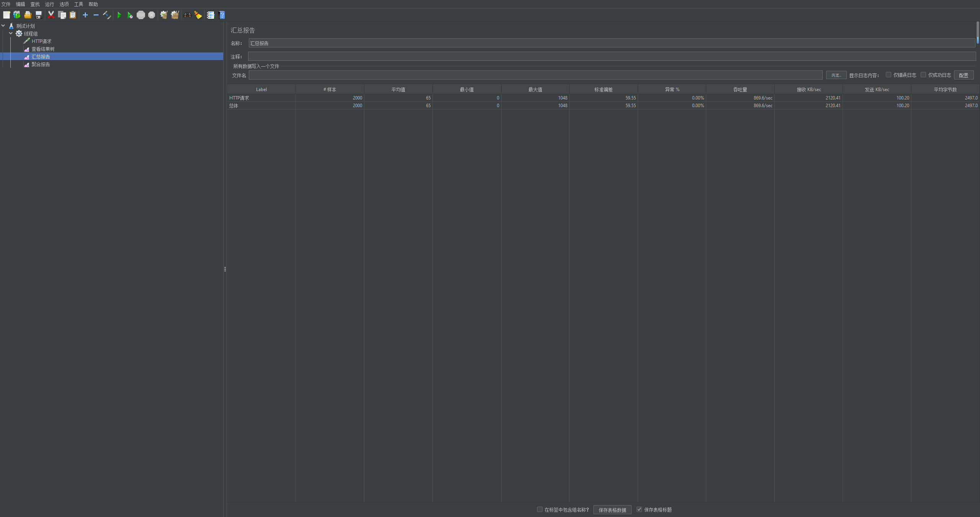Click the Save floppy disk icon

point(39,15)
